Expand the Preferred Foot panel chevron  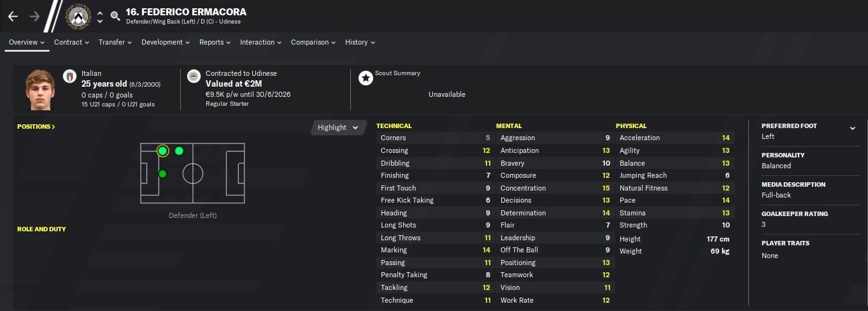[x=853, y=128]
